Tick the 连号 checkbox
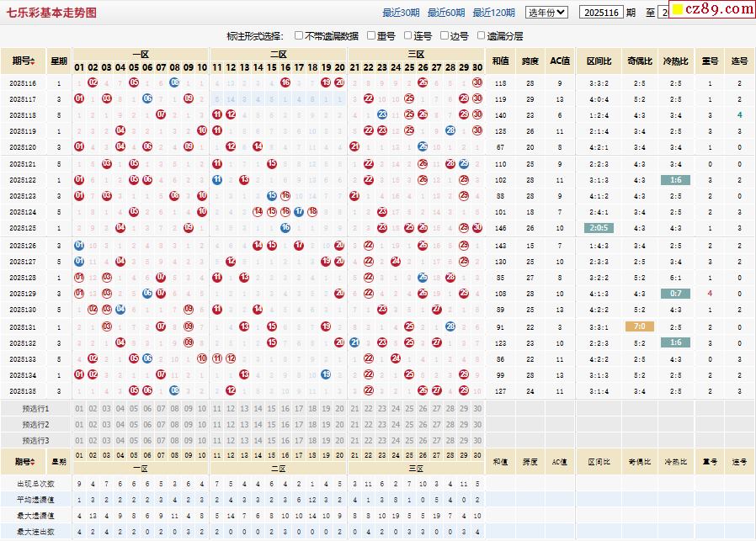This screenshot has height=541, width=756. (408, 36)
